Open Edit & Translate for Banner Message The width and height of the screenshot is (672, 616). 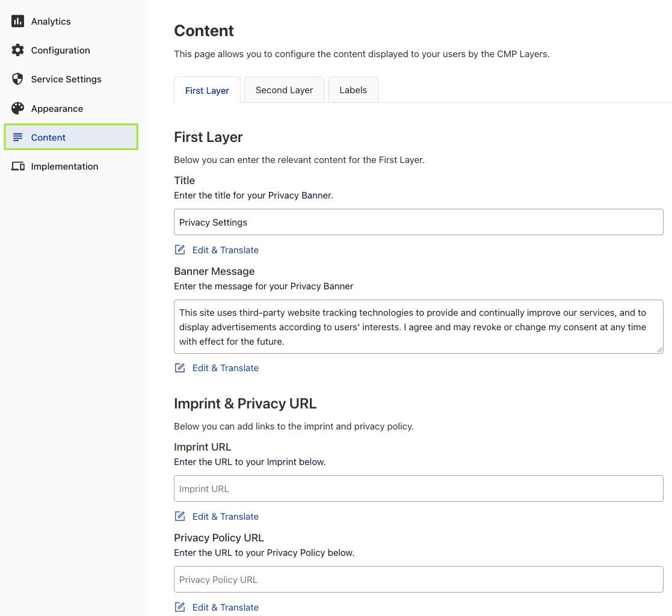click(225, 368)
